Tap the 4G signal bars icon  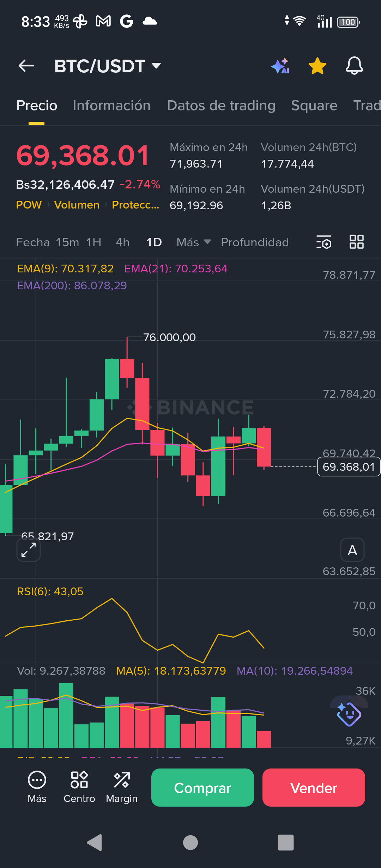tap(324, 21)
